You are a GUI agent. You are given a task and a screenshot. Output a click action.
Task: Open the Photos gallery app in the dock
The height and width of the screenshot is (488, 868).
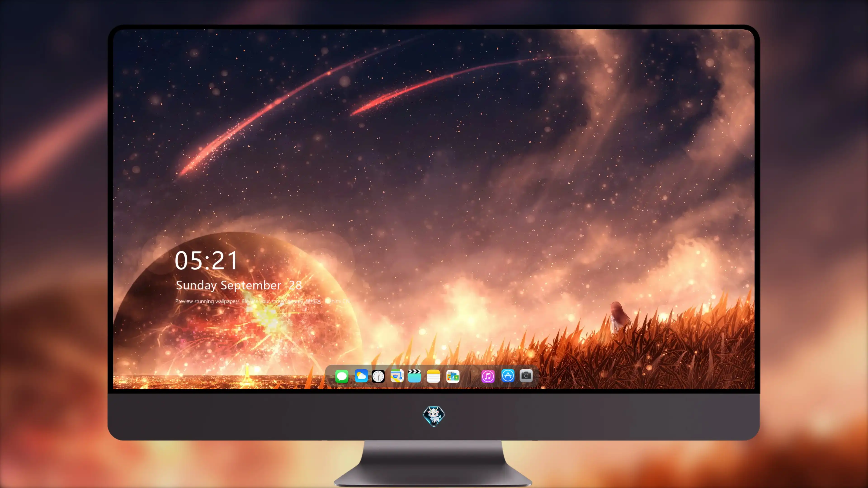(453, 376)
